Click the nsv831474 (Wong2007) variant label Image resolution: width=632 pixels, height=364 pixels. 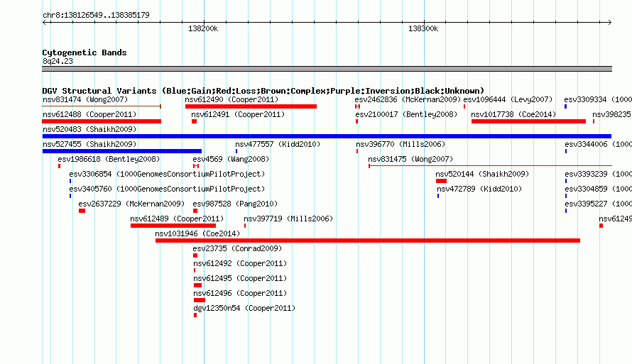(x=85, y=99)
